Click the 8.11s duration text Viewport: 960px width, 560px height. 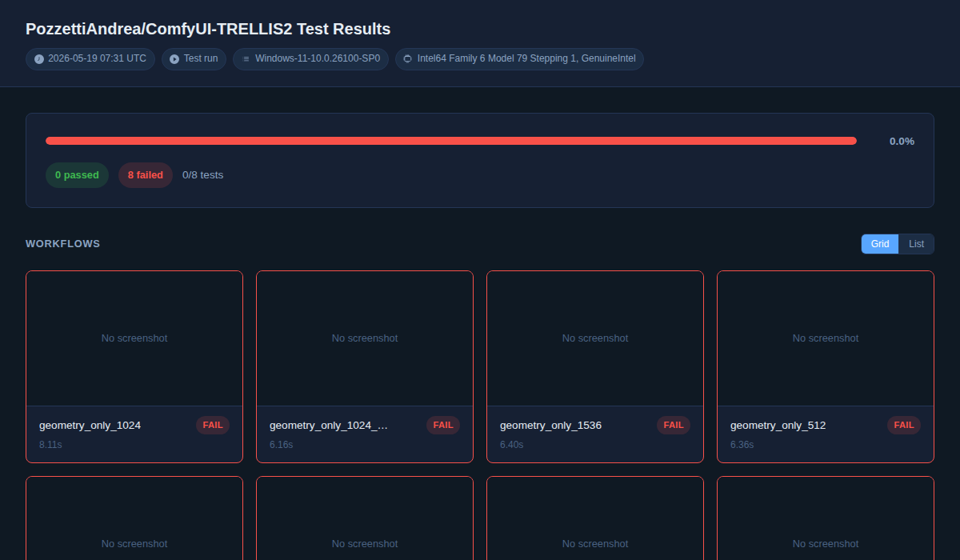(x=50, y=444)
